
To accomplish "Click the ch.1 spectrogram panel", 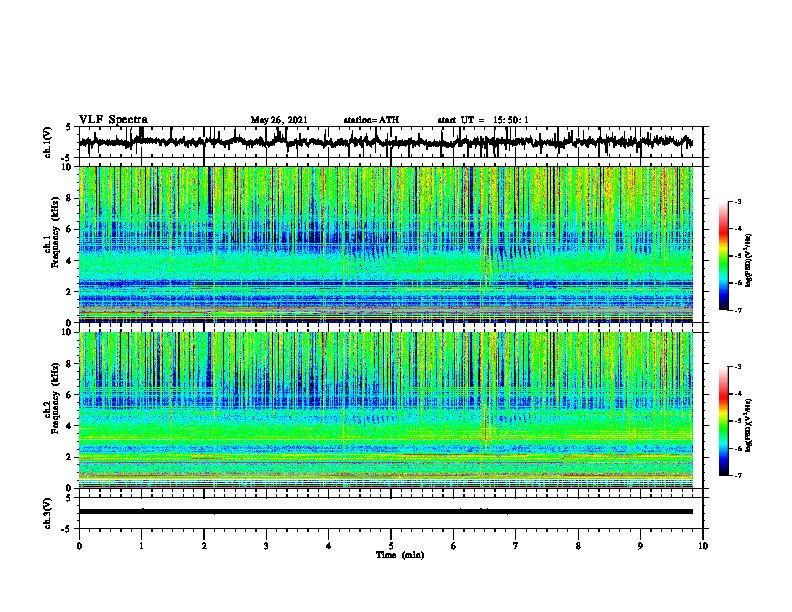I will pos(386,244).
